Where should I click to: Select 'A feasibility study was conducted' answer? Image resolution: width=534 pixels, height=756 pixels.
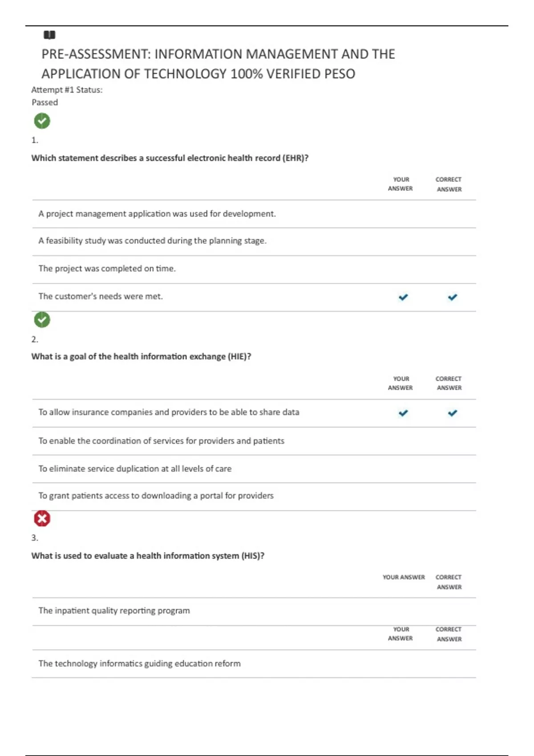coord(254,241)
